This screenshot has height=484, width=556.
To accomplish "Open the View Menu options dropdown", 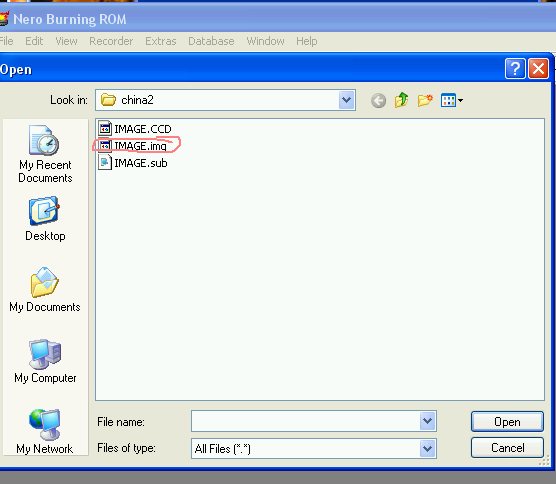I will tap(452, 100).
